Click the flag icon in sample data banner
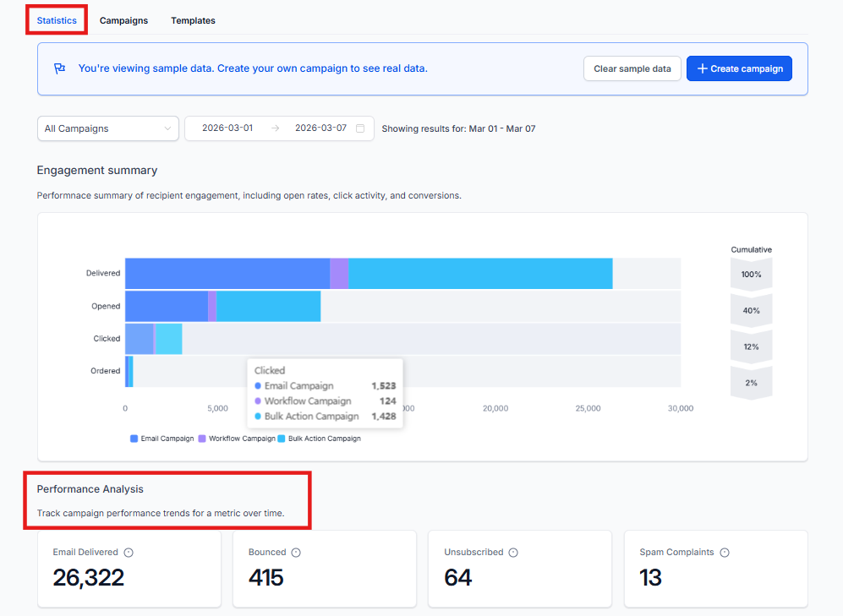843x616 pixels. pos(60,68)
